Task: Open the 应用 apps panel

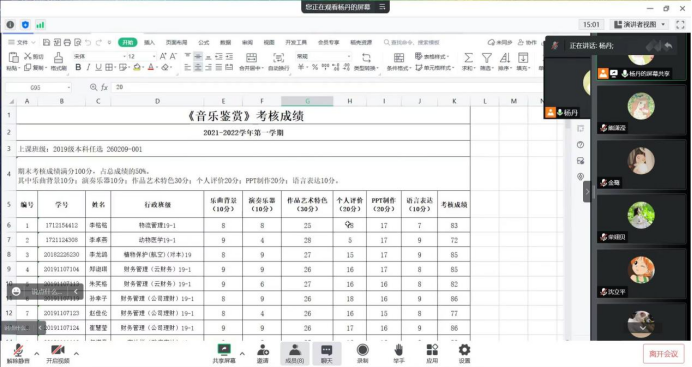Action: click(432, 354)
